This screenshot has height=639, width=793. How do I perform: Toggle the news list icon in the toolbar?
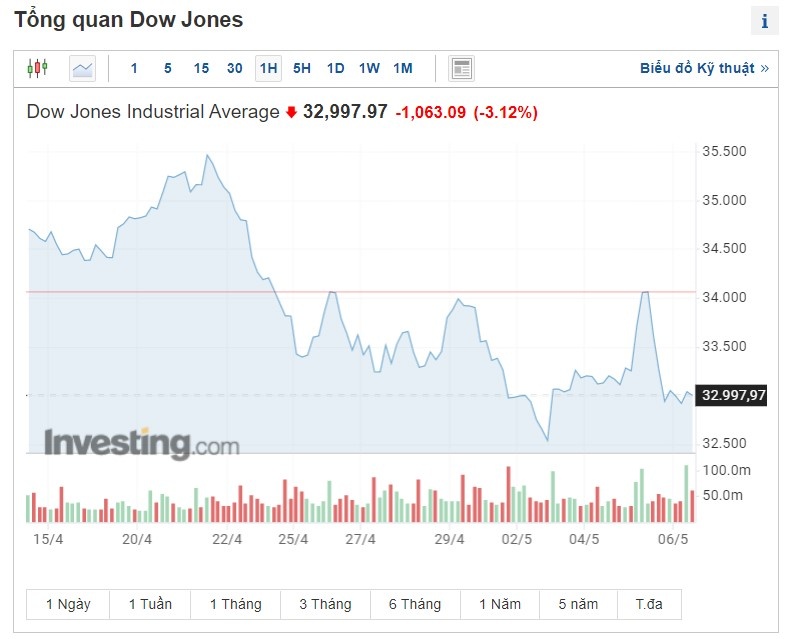[461, 68]
